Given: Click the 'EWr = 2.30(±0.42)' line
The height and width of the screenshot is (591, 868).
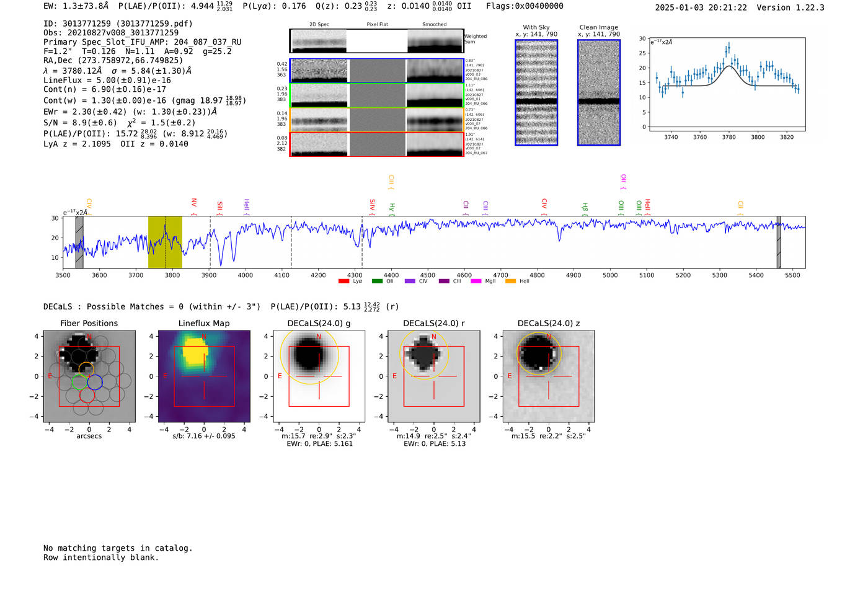Looking at the screenshot, I should click(85, 112).
